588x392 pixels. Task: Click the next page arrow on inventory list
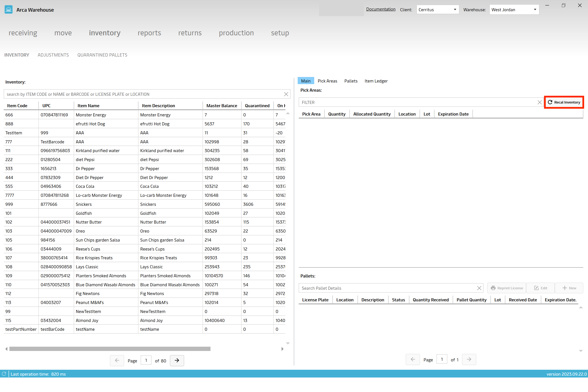177,361
